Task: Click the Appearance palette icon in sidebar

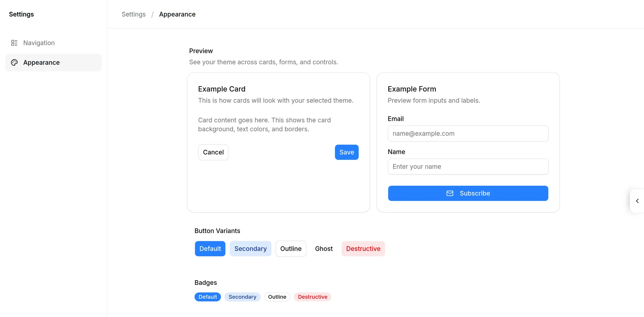Action: (x=14, y=63)
